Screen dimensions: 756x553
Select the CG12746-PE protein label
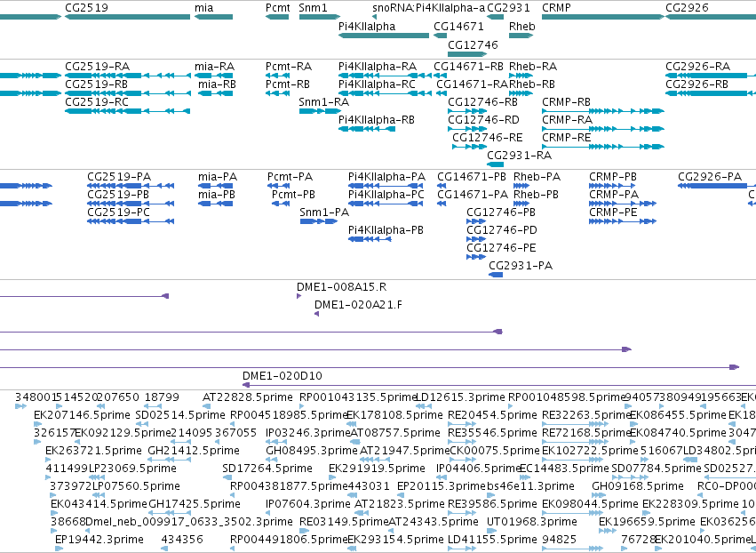[501, 248]
